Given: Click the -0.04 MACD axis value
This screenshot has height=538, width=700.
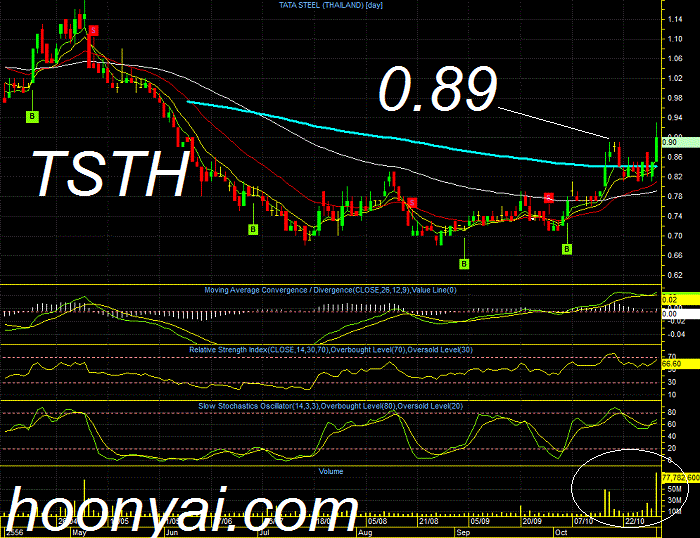Looking at the screenshot, I should (x=675, y=334).
